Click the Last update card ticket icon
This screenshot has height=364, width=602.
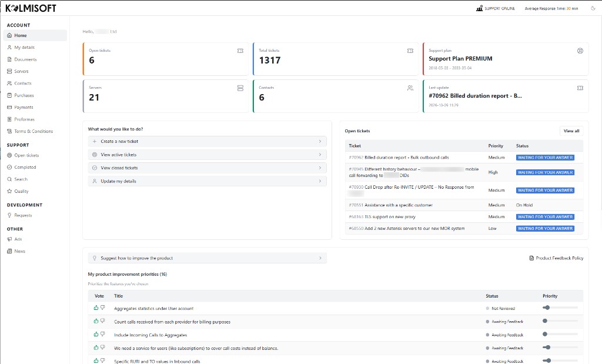point(580,88)
